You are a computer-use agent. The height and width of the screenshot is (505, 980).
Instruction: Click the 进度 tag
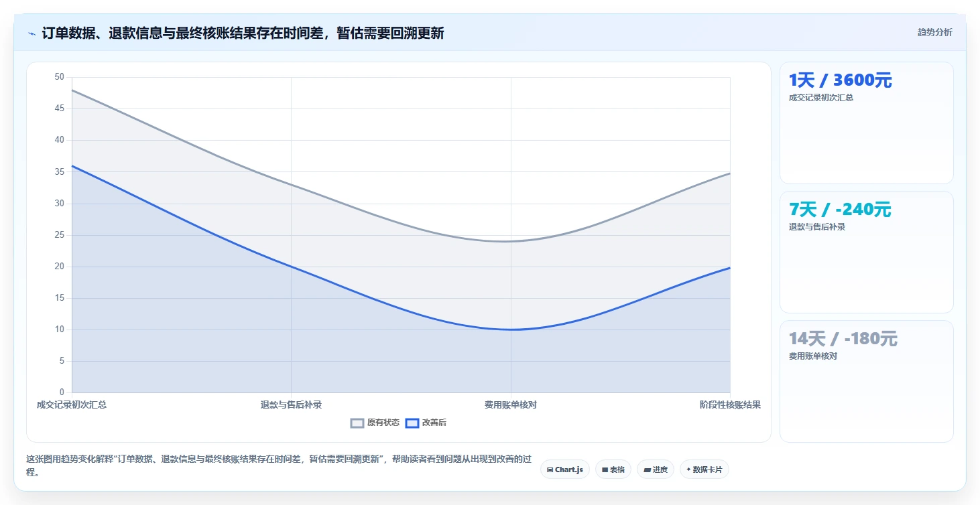click(x=656, y=470)
